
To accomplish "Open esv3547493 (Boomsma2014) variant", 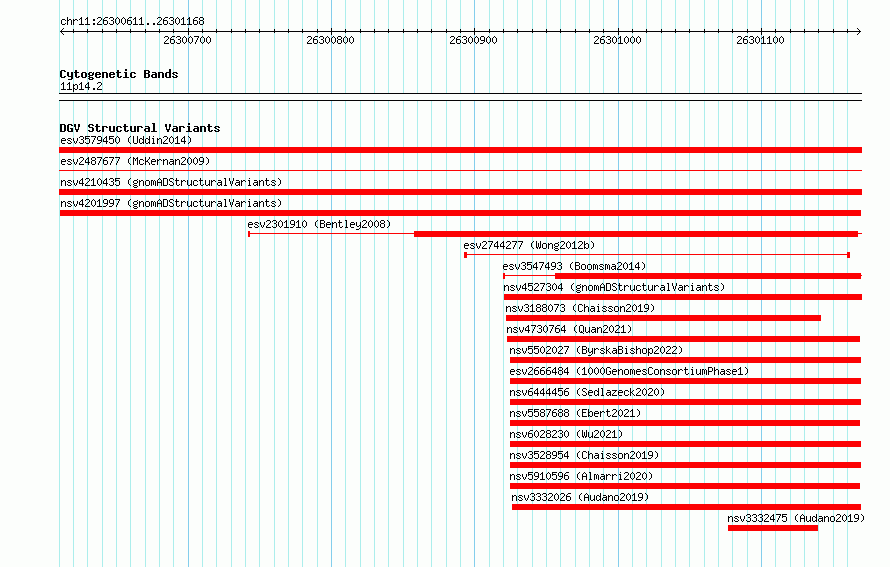I will pyautogui.click(x=574, y=266).
